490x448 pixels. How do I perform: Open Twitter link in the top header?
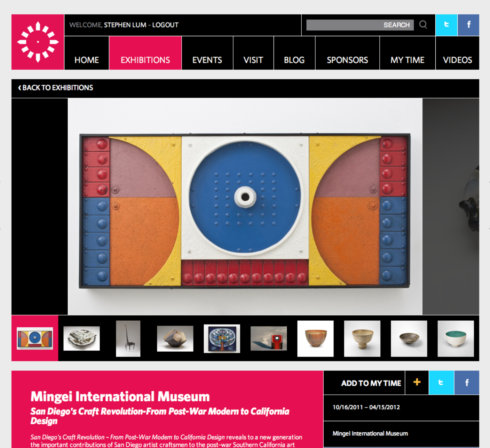tap(446, 25)
